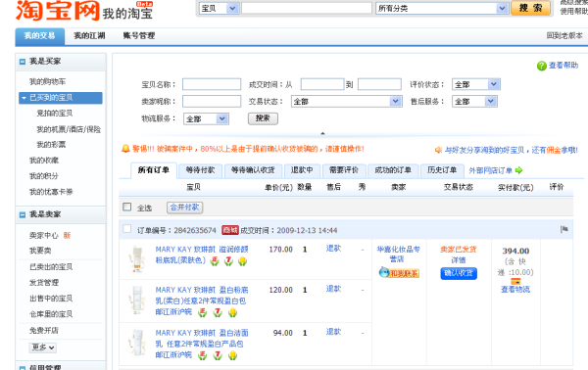Collapse the 我是买家 sidebar section
This screenshot has width=588, height=370.
pos(23,62)
